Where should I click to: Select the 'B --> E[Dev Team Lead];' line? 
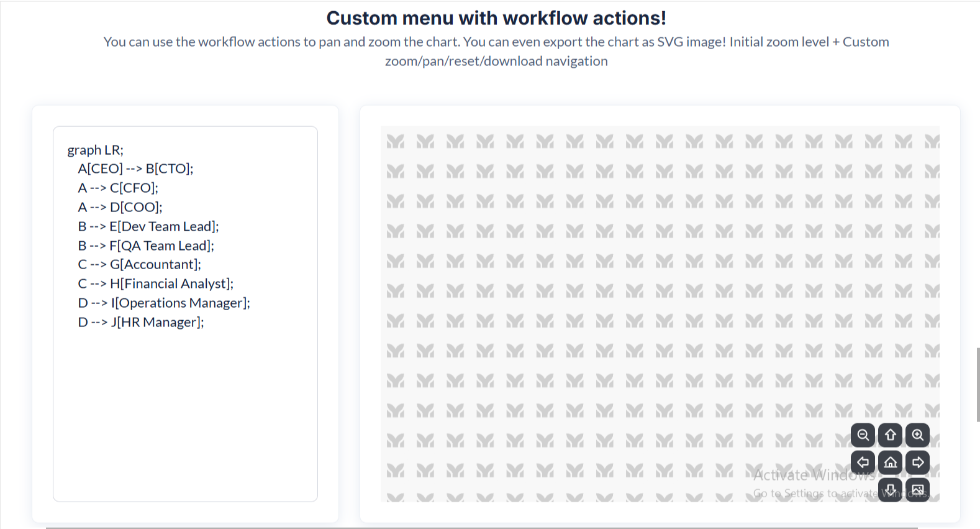pyautogui.click(x=148, y=226)
